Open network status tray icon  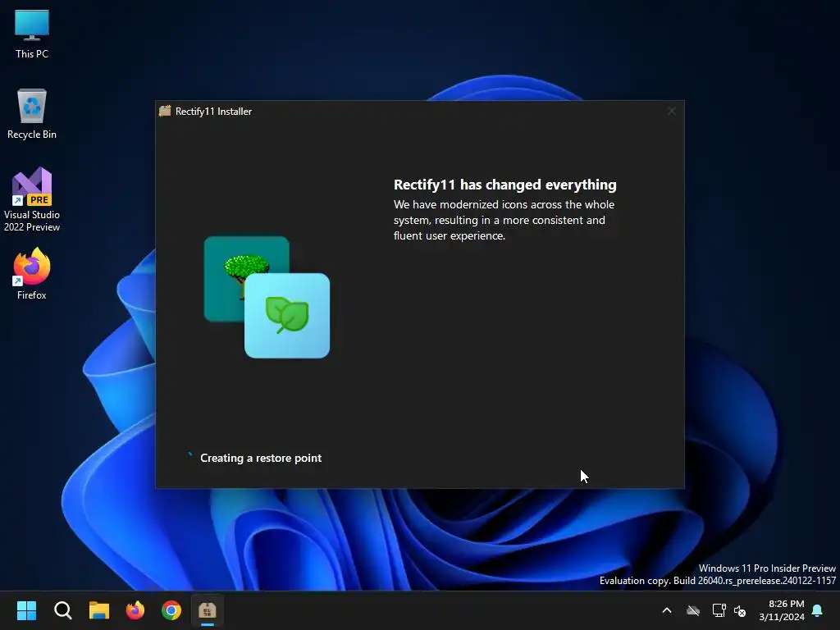(719, 610)
